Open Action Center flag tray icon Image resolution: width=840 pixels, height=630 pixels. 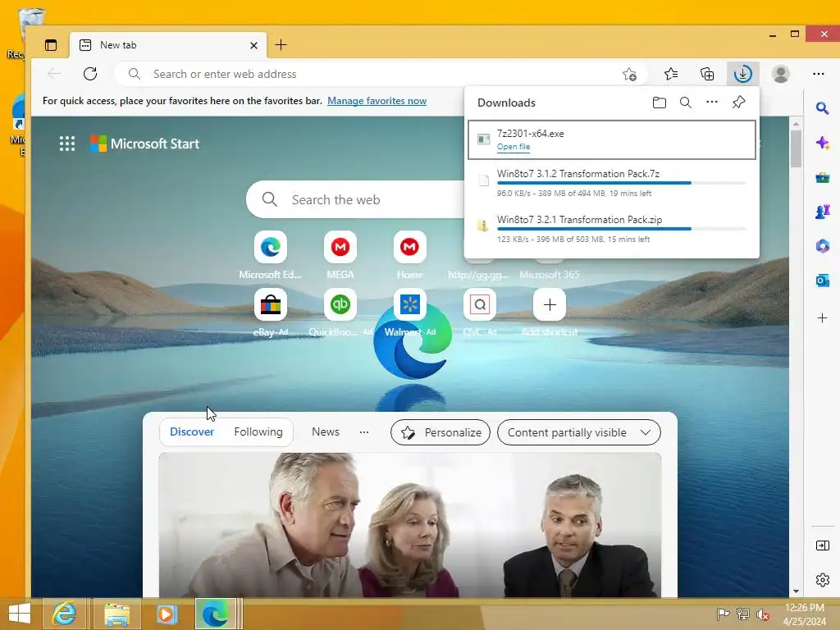coord(723,614)
